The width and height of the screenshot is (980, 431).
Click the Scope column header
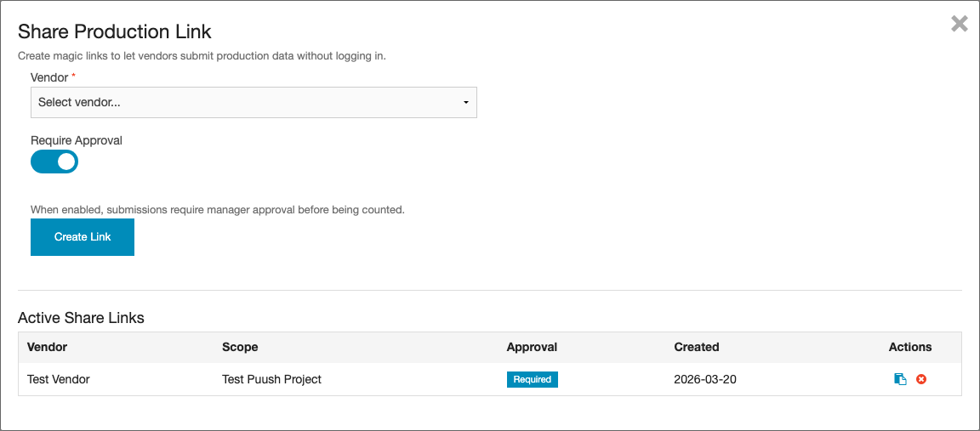click(240, 347)
